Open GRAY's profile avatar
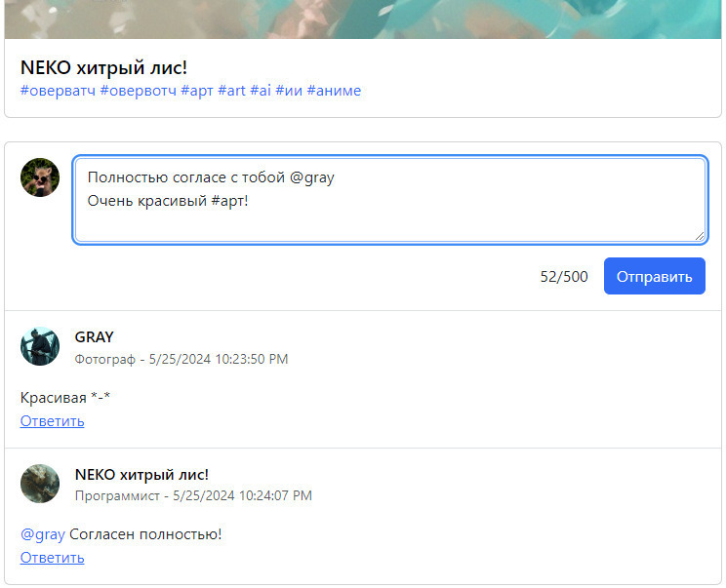The image size is (726, 588). 40,346
